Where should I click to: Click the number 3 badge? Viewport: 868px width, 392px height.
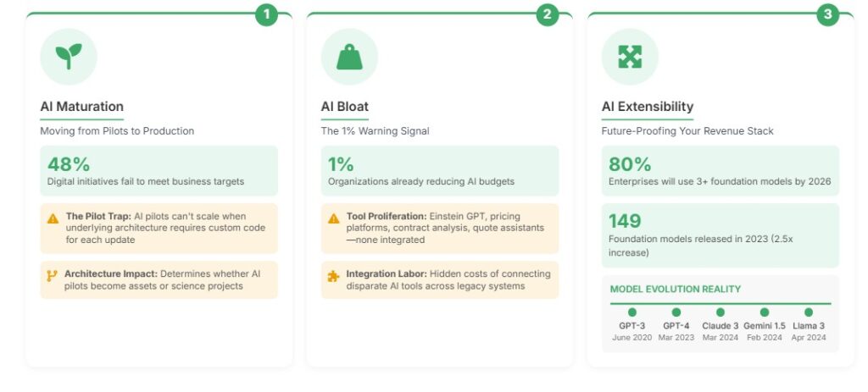[x=827, y=14]
